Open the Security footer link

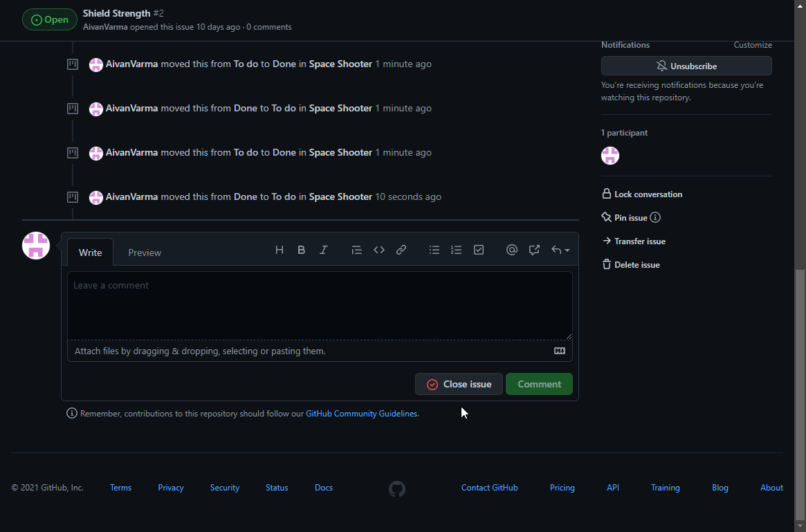point(225,487)
